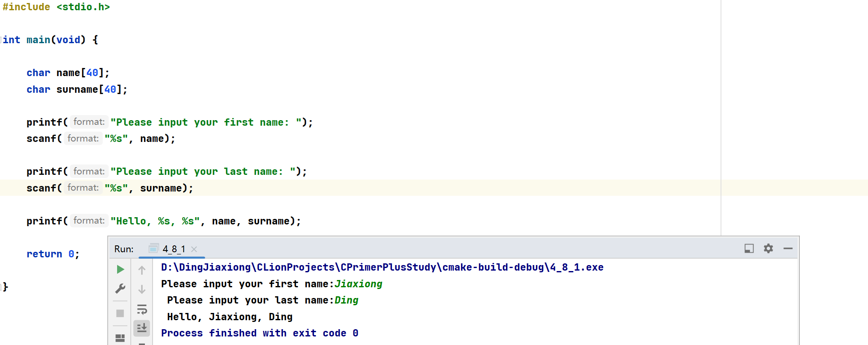Close the 4_8_1 run tab
Image resolution: width=868 pixels, height=345 pixels.
(194, 249)
